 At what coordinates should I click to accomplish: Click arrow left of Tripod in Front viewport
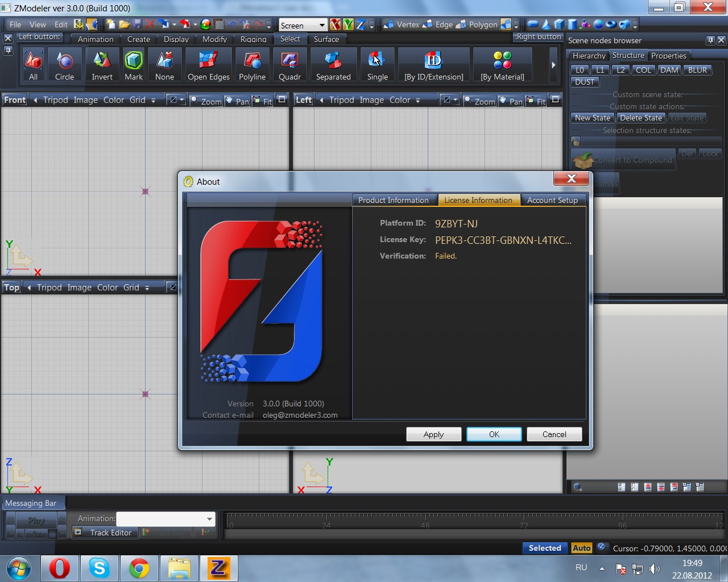[x=35, y=100]
